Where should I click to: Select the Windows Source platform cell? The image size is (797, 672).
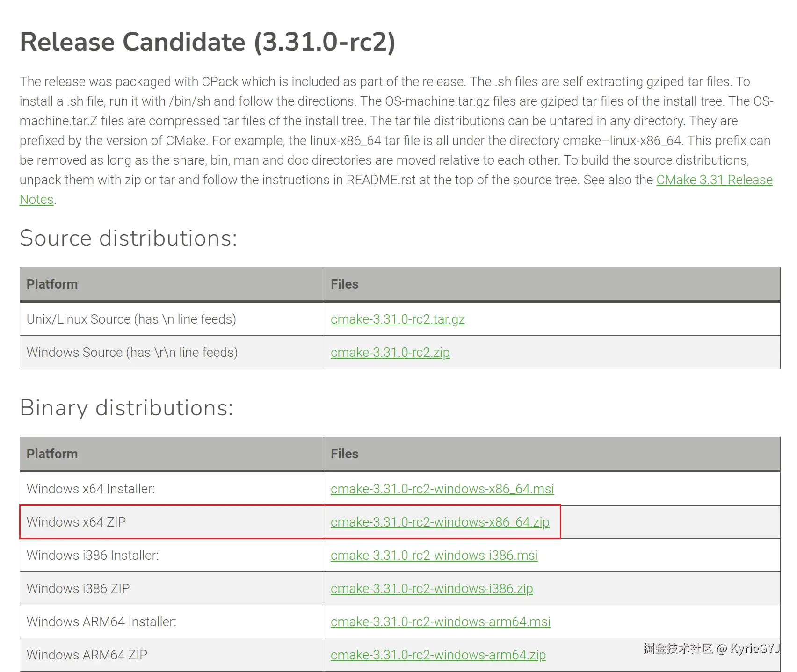[x=172, y=352]
